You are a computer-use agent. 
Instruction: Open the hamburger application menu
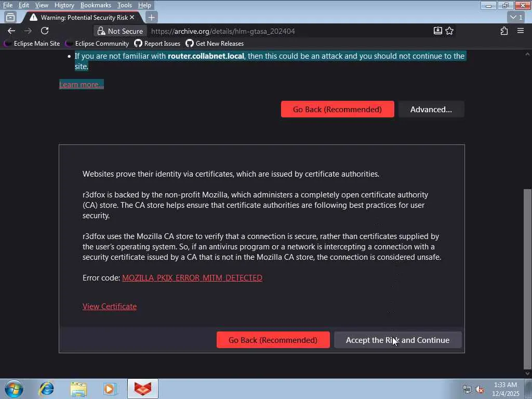[x=521, y=31]
